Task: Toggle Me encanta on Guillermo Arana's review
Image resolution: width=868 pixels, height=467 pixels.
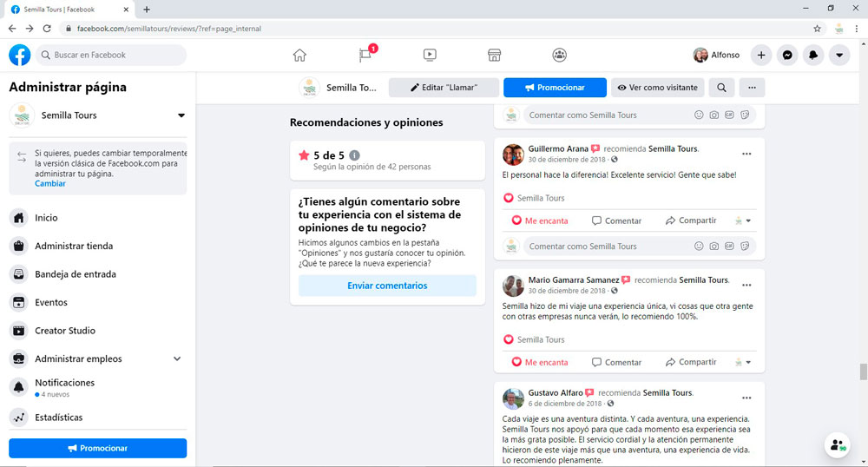Action: (540, 220)
